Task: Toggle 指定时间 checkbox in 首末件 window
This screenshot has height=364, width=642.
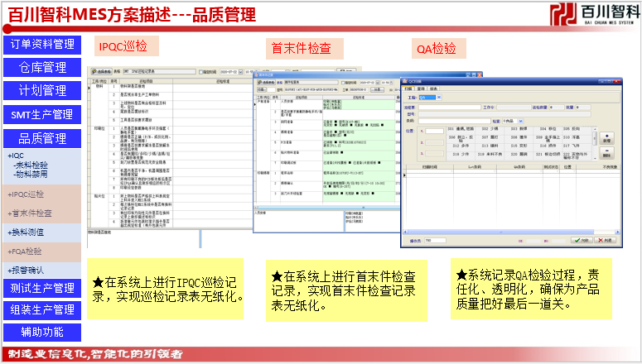Action: [x=344, y=83]
